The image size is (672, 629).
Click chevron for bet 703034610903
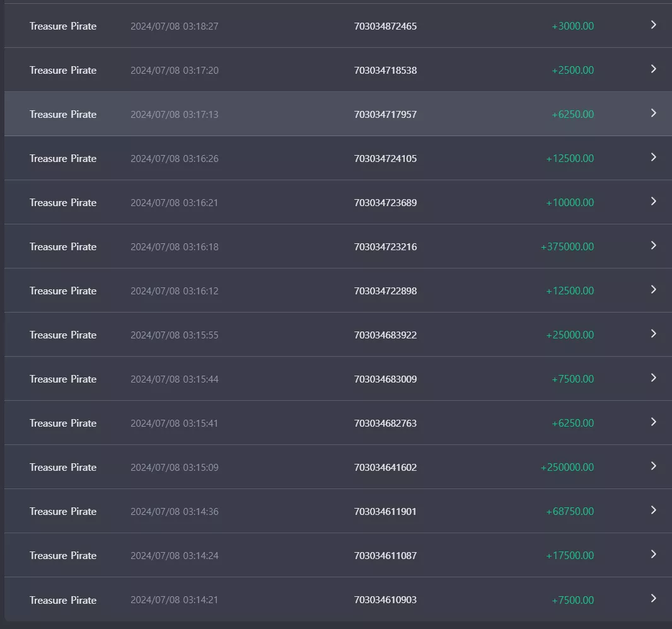[x=653, y=599]
